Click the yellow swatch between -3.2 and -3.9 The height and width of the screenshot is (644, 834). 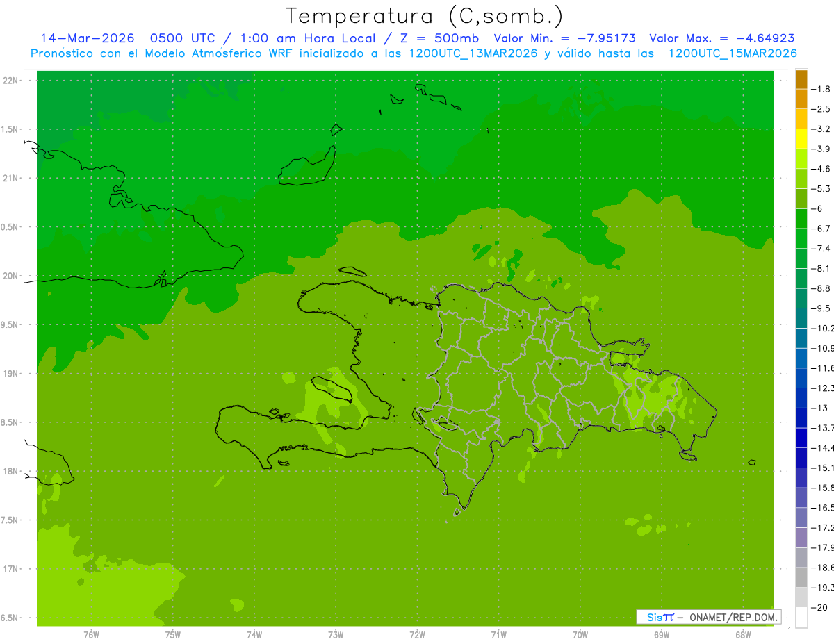pos(801,139)
